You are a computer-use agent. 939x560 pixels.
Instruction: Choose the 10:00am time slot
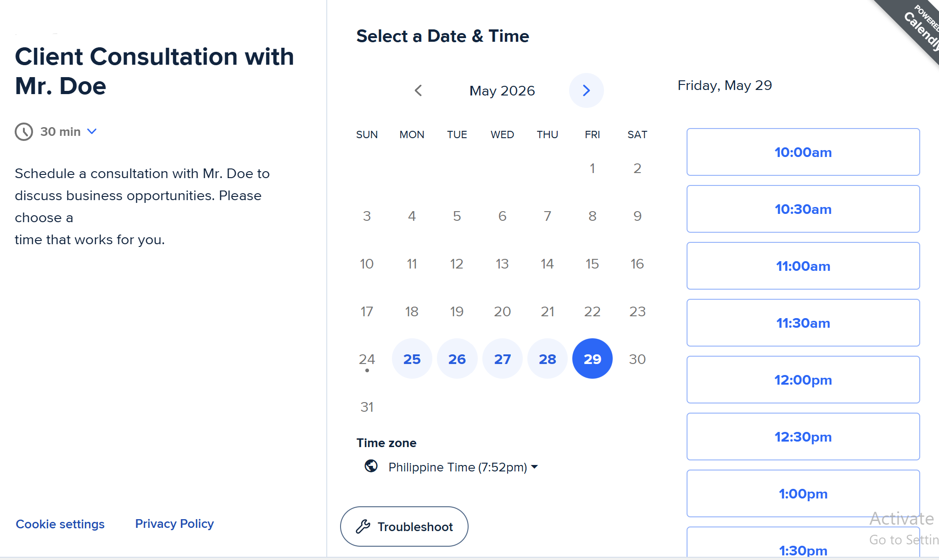click(803, 152)
